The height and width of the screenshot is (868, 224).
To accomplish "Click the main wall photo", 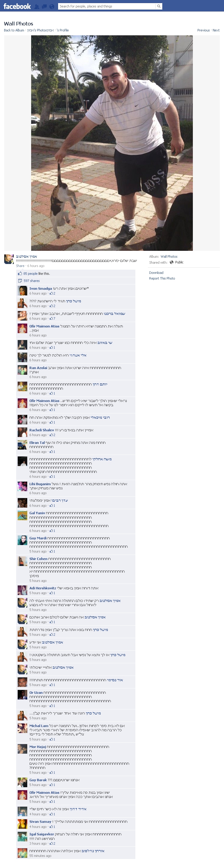I will pyautogui.click(x=112, y=143).
